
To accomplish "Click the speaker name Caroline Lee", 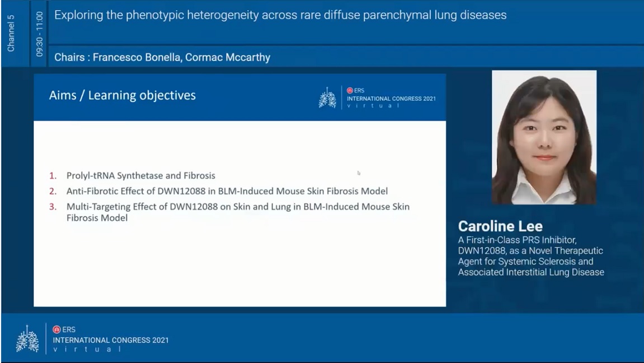I will (500, 226).
